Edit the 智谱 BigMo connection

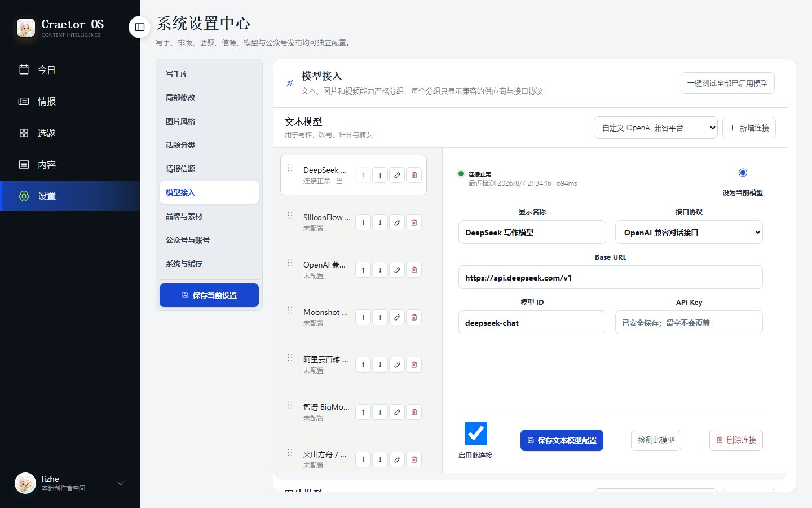click(x=397, y=412)
